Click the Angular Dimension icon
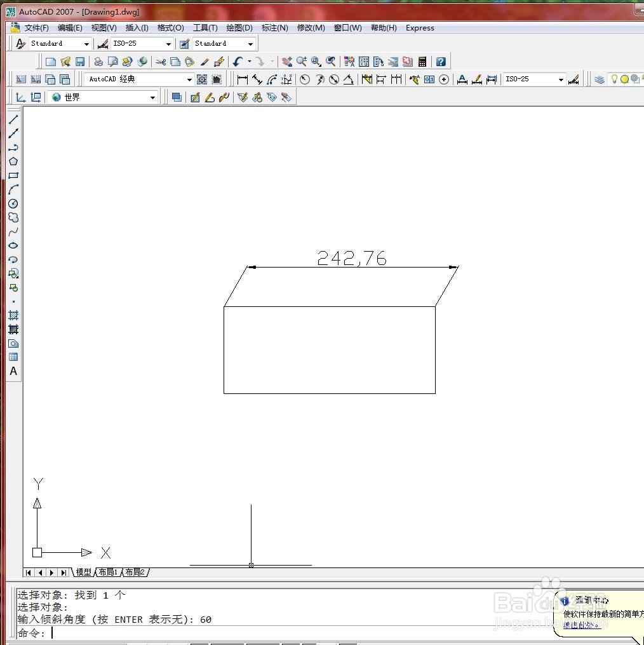This screenshot has width=644, height=645. [x=348, y=79]
